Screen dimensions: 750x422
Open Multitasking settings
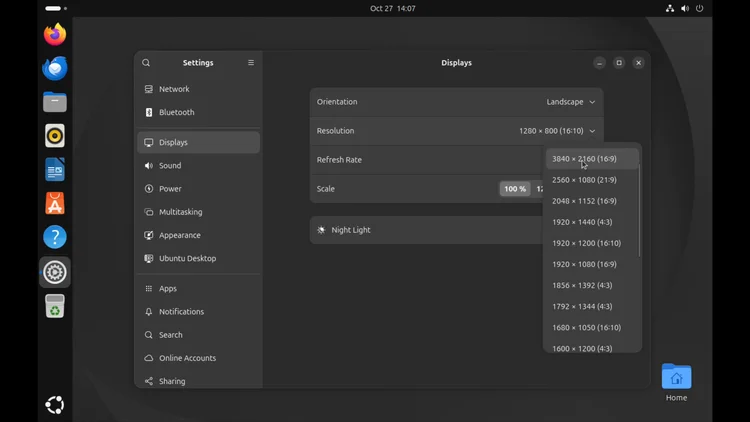click(x=199, y=211)
